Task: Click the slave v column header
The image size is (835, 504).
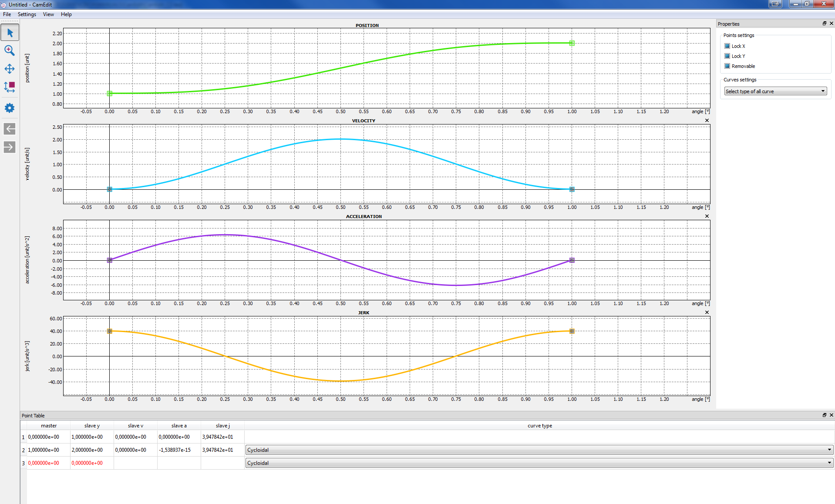Action: click(x=135, y=426)
